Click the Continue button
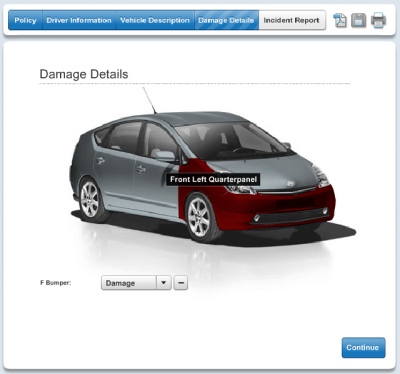The width and height of the screenshot is (400, 374). point(363,348)
